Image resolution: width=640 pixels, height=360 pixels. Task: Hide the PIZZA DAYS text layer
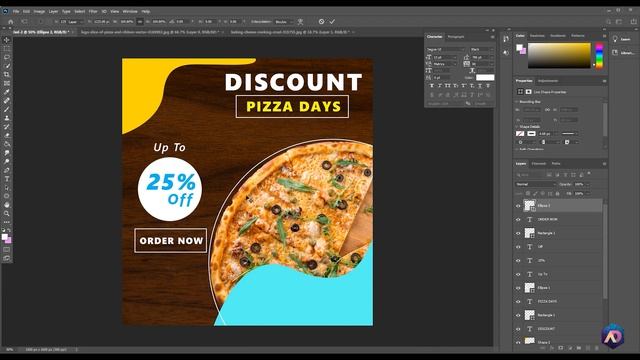coord(518,302)
